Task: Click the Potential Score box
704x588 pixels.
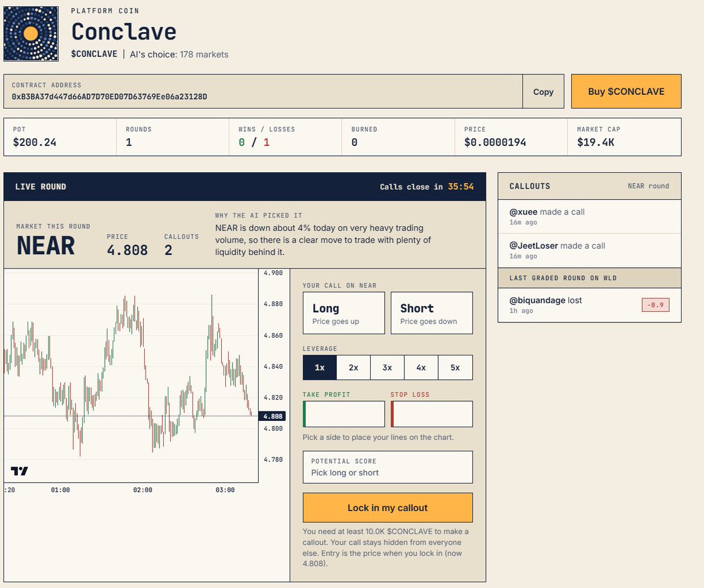Action: click(388, 467)
